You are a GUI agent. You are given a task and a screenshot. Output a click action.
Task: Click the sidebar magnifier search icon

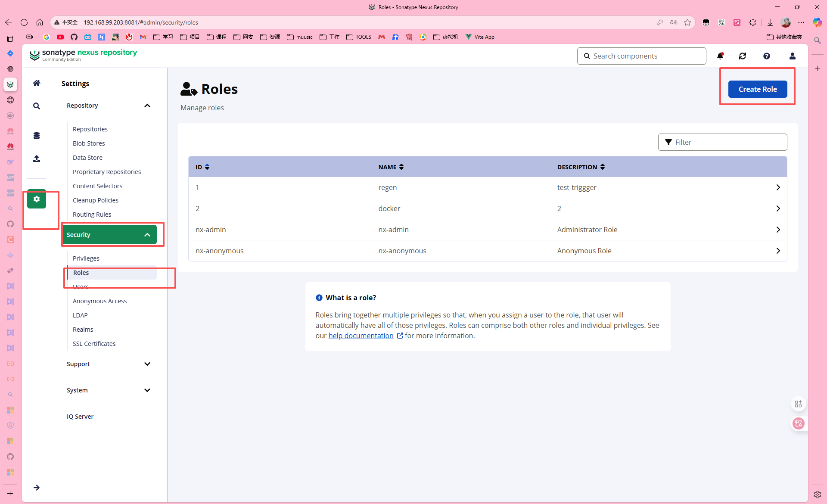37,106
